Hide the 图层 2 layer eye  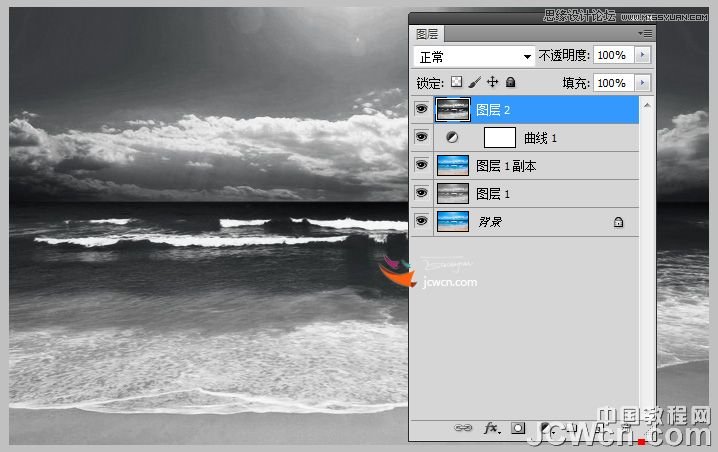[x=421, y=109]
